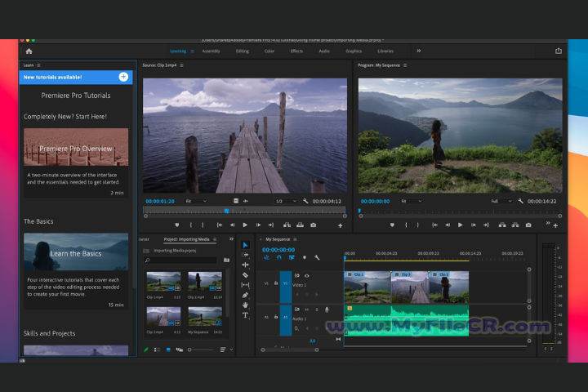Viewport: 588px width, 392px height.
Task: Toggle insert sequences as nests button
Action: coord(266,257)
